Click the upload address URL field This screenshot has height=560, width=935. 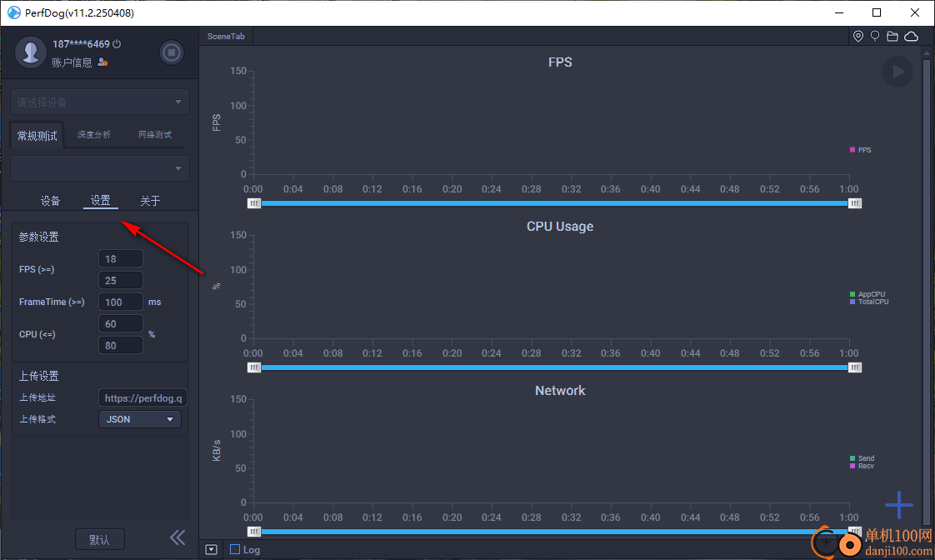tap(142, 397)
